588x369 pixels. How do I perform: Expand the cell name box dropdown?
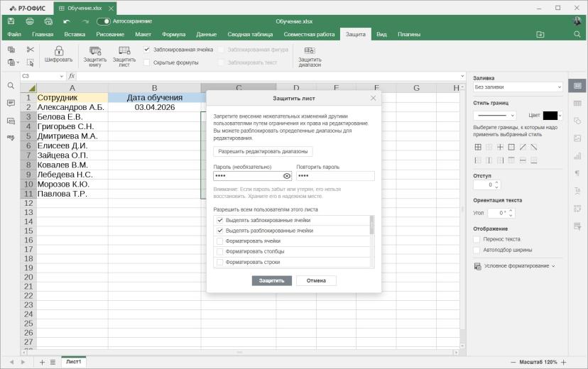[x=62, y=76]
